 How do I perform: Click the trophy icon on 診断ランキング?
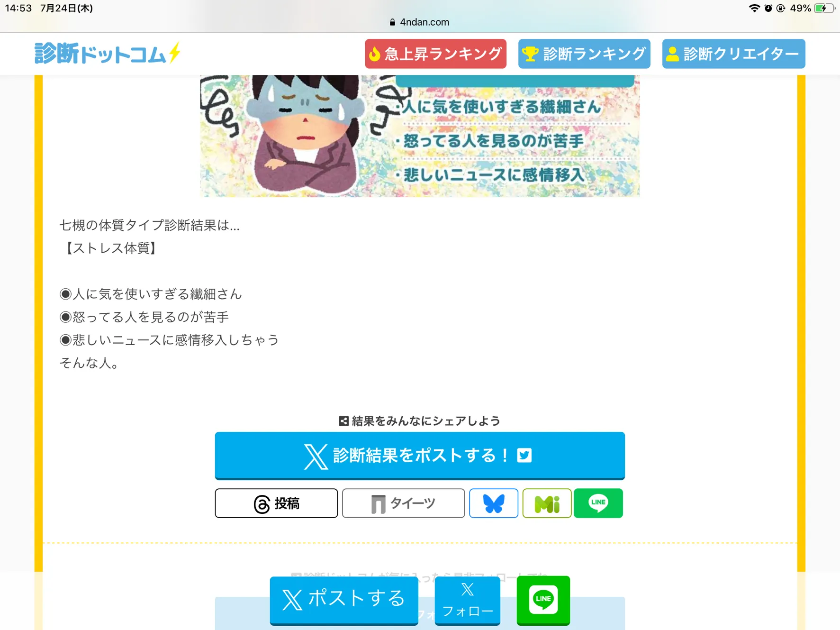[530, 54]
